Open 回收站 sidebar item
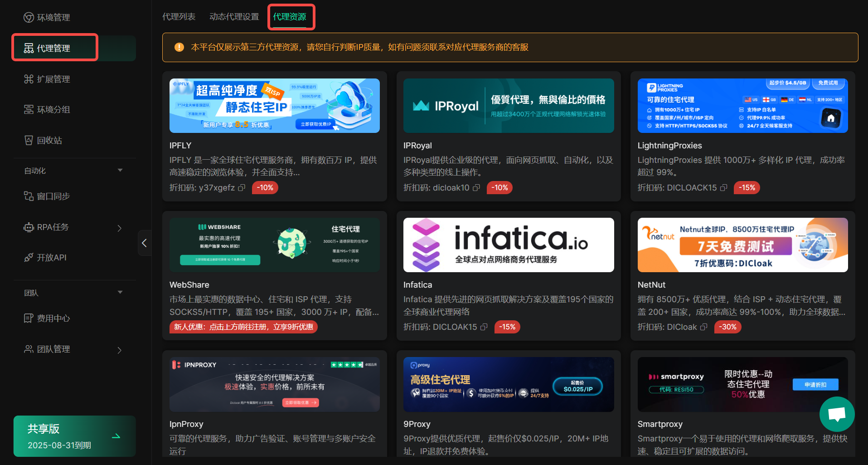This screenshot has width=868, height=465. [75, 140]
